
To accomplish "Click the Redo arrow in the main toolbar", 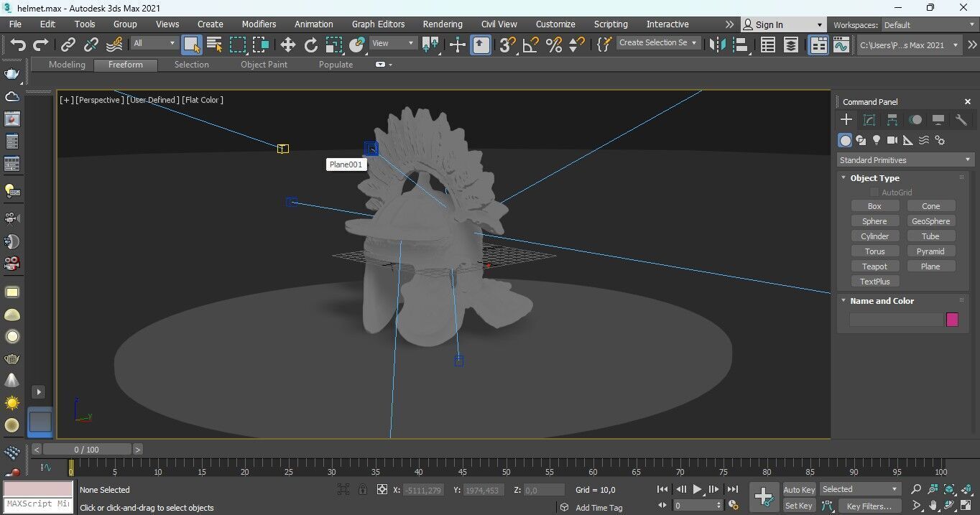I will pyautogui.click(x=41, y=45).
